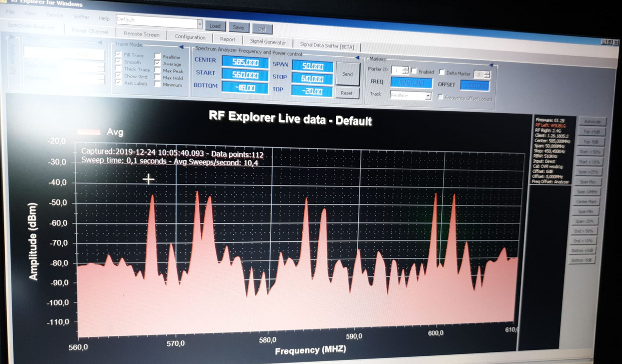
Task: Toggle the Axis Labels checkbox
Action: tap(118, 82)
